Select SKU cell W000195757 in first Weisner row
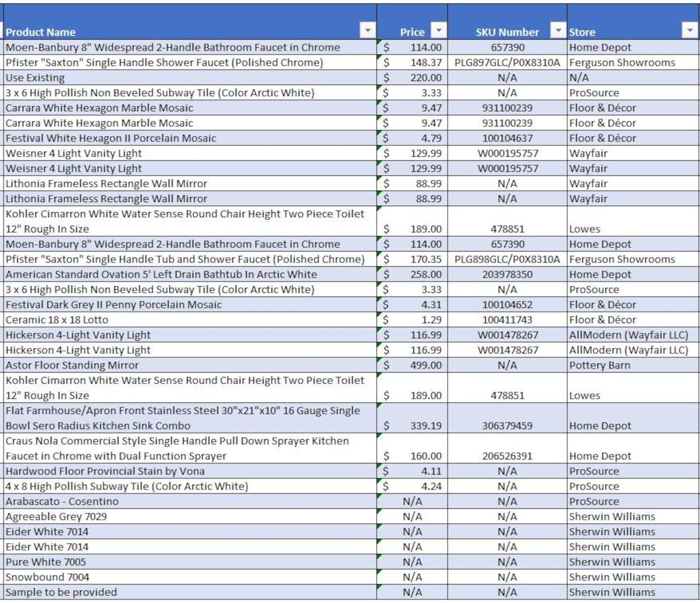The height and width of the screenshot is (603, 700). [507, 153]
